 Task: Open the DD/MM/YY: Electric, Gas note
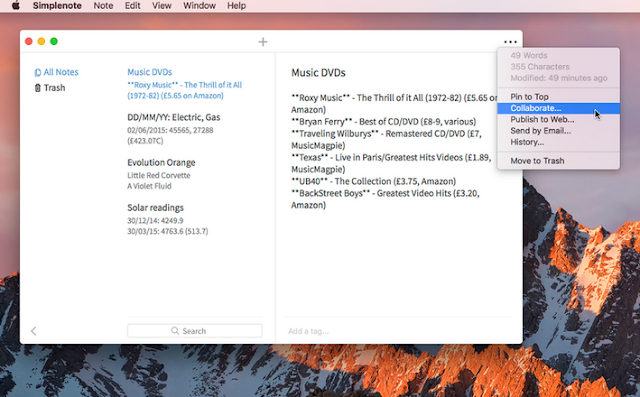(173, 118)
